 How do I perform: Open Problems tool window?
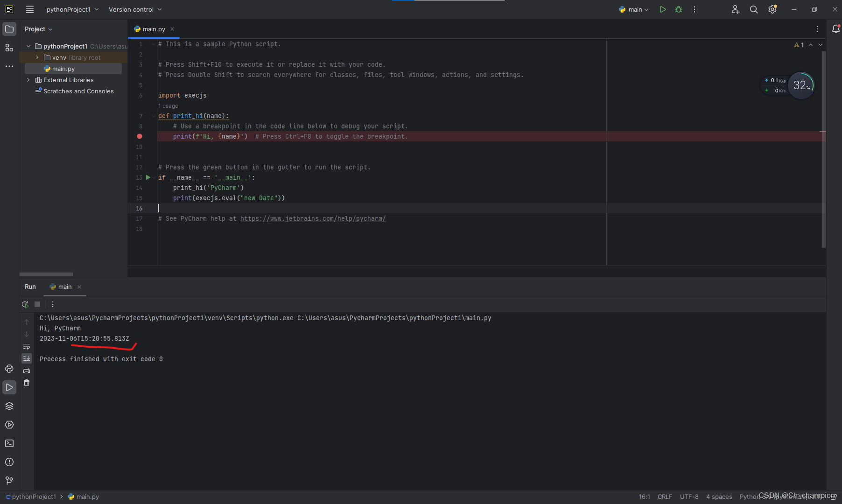(x=9, y=462)
